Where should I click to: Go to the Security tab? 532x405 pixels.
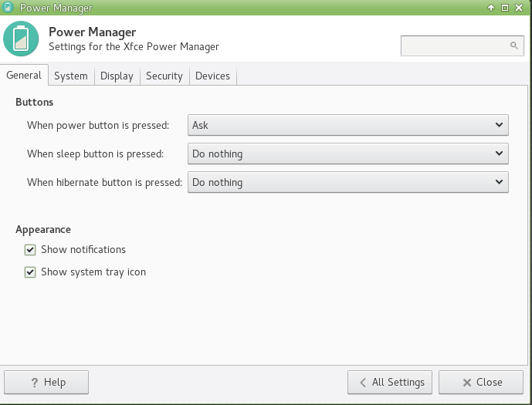(164, 76)
